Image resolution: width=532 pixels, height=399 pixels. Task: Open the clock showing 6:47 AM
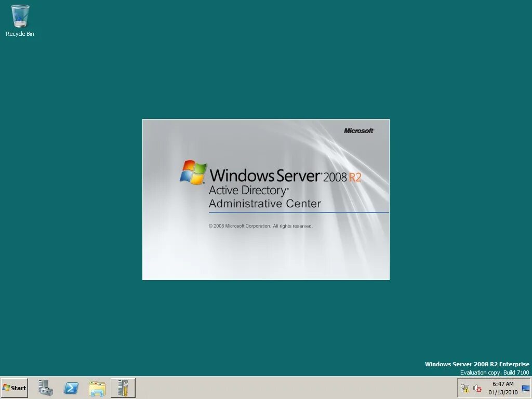503,388
